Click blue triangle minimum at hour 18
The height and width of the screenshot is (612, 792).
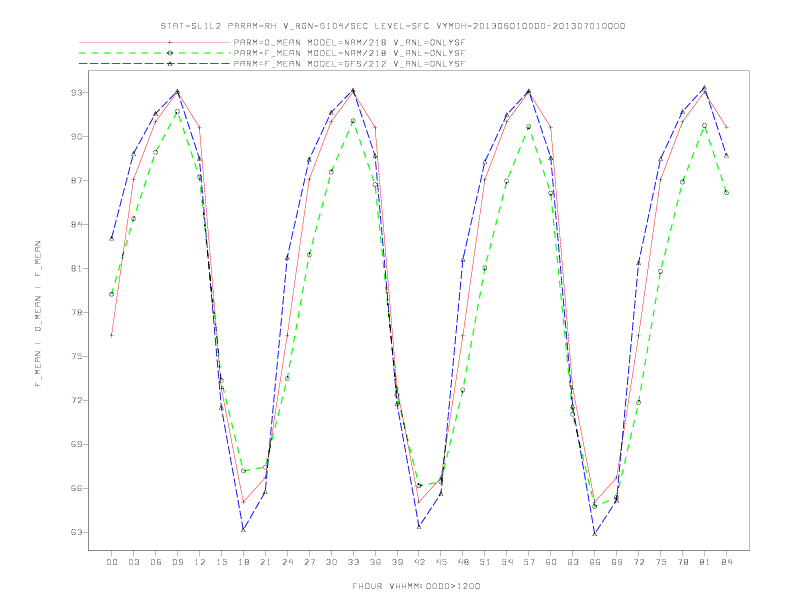pos(243,530)
